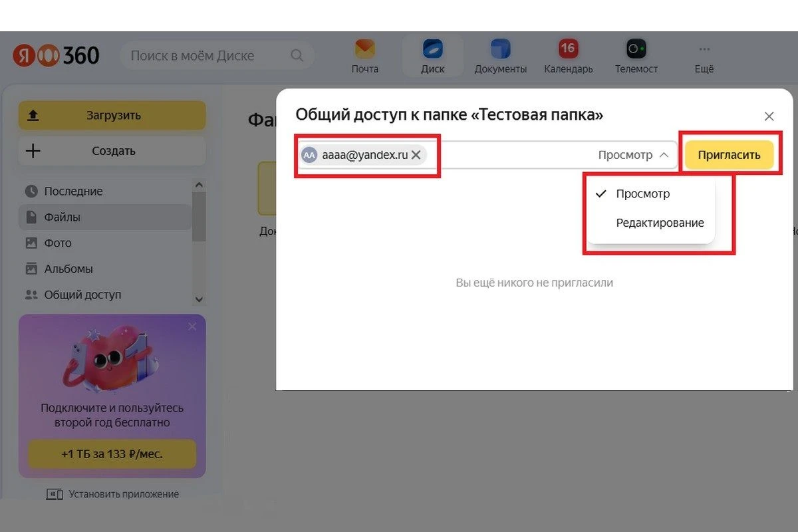Open the Документы service icon
The width and height of the screenshot is (798, 532).
pyautogui.click(x=500, y=49)
